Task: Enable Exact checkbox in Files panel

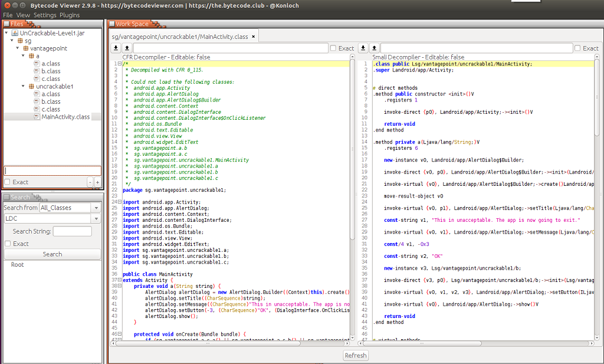Action: click(x=8, y=182)
